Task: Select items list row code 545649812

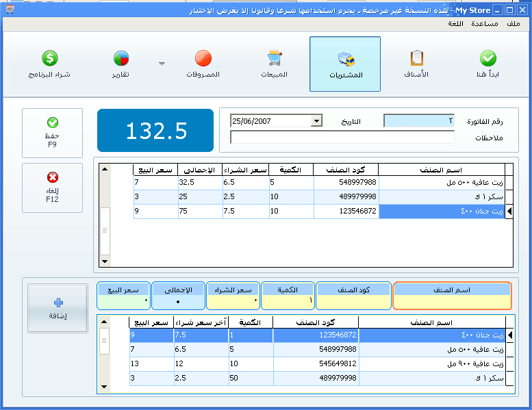Action: tap(318, 364)
